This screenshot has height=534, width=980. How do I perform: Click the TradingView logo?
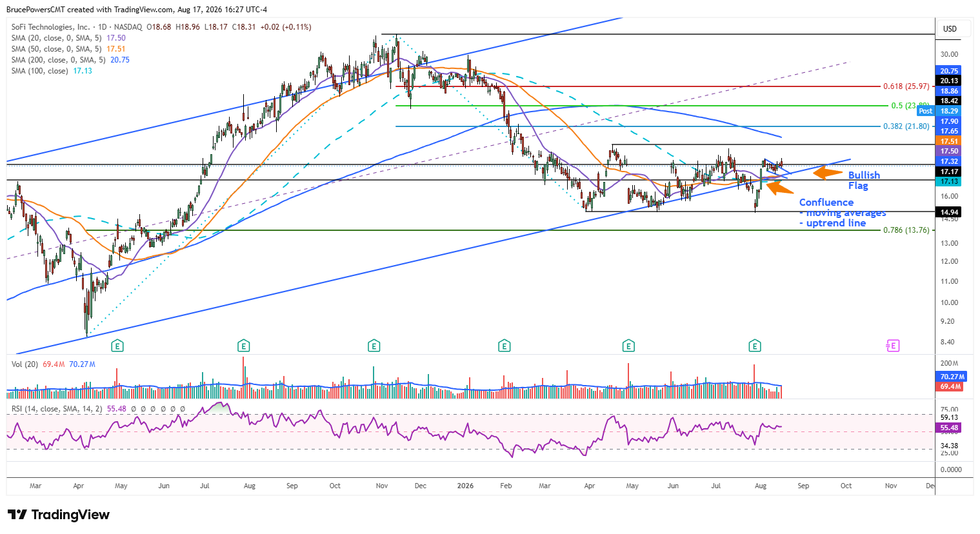coord(59,515)
